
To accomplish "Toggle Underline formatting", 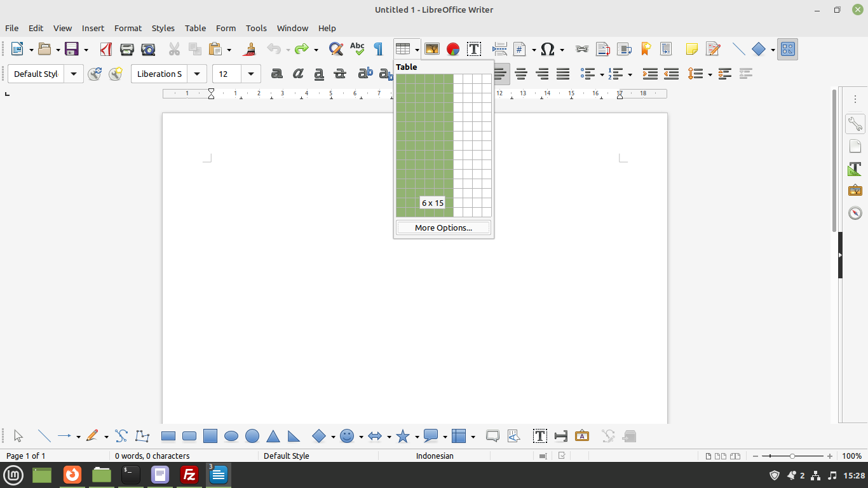I will click(319, 74).
